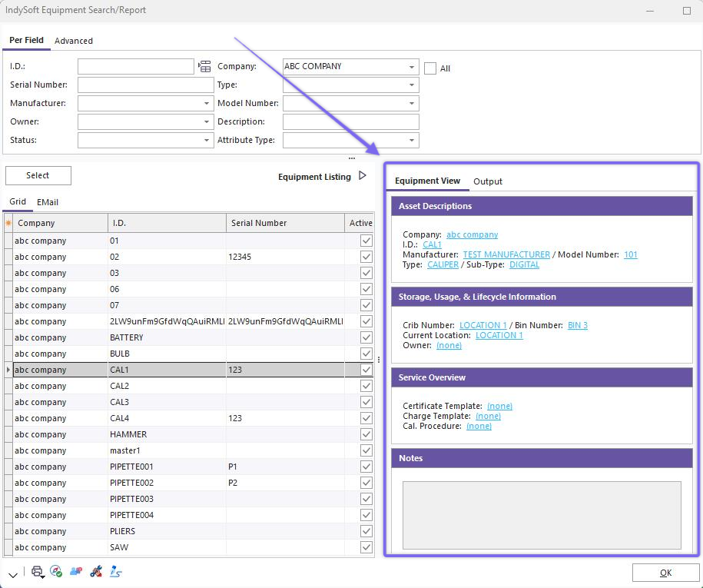Switch to the Output tab
The width and height of the screenshot is (703, 588).
pyautogui.click(x=487, y=181)
